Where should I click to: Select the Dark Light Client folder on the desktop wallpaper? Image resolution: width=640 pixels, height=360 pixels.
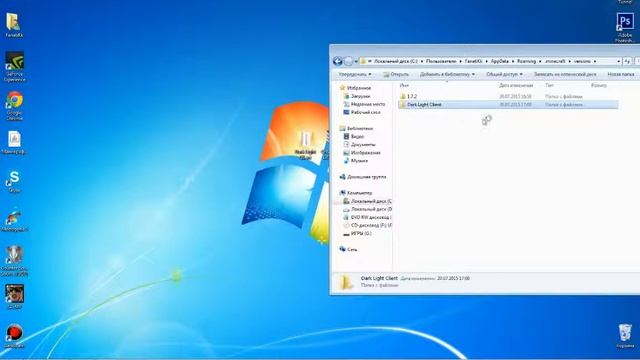(306, 145)
